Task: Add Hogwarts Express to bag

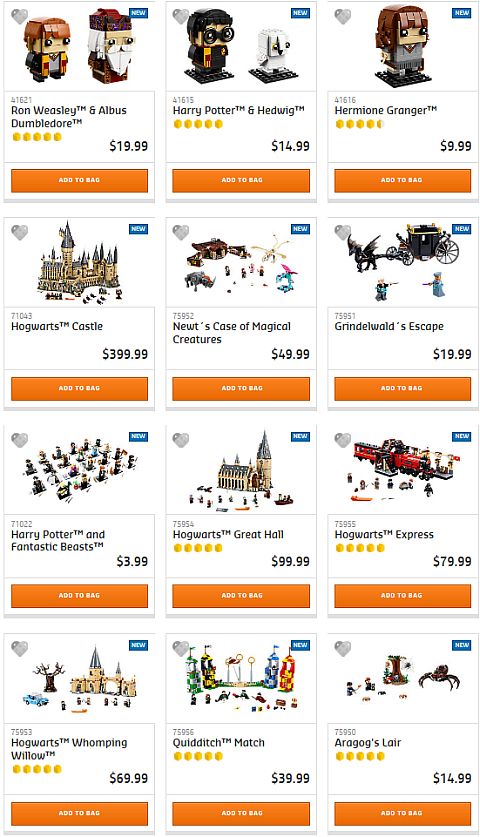Action: pyautogui.click(x=403, y=596)
